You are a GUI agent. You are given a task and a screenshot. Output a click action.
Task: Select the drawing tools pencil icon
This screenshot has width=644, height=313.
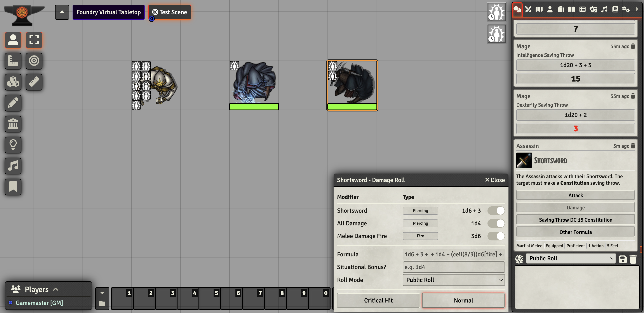pos(13,103)
